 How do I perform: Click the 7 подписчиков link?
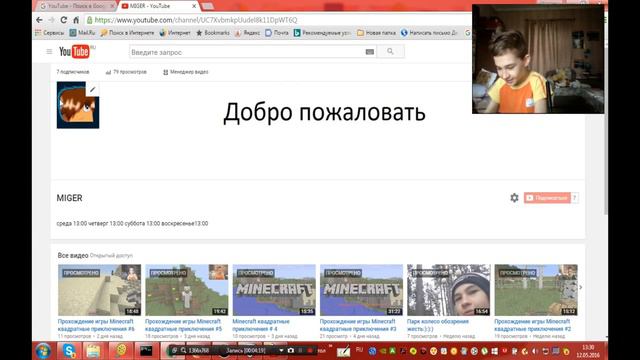pyautogui.click(x=73, y=72)
